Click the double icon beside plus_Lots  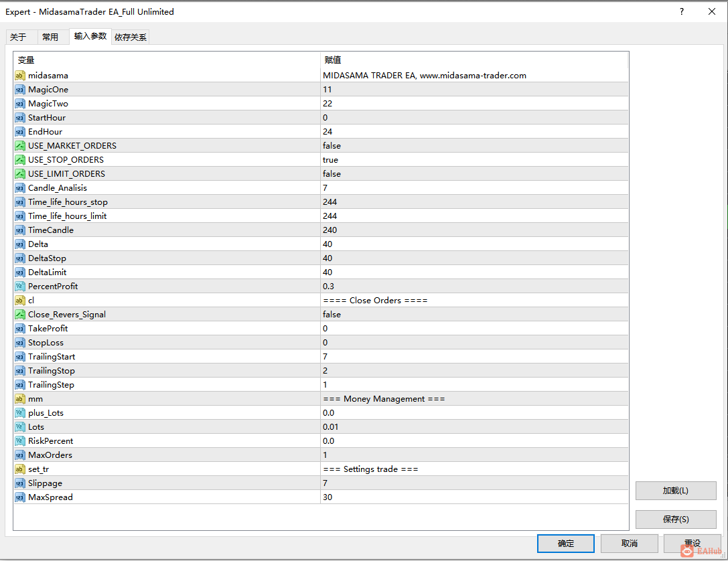[19, 413]
